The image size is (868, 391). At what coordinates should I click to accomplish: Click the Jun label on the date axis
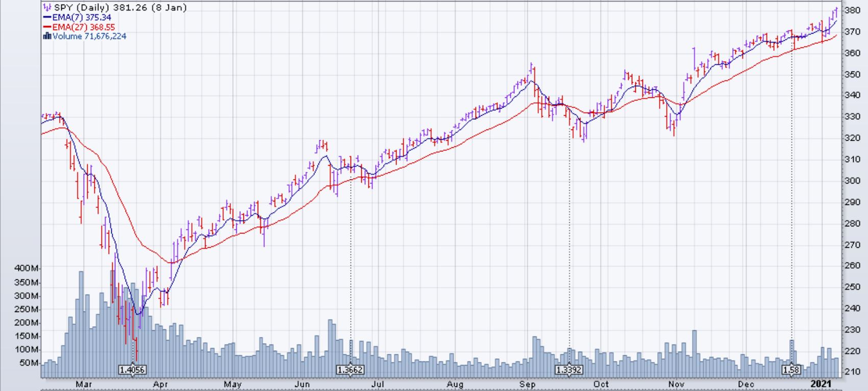[x=303, y=384]
